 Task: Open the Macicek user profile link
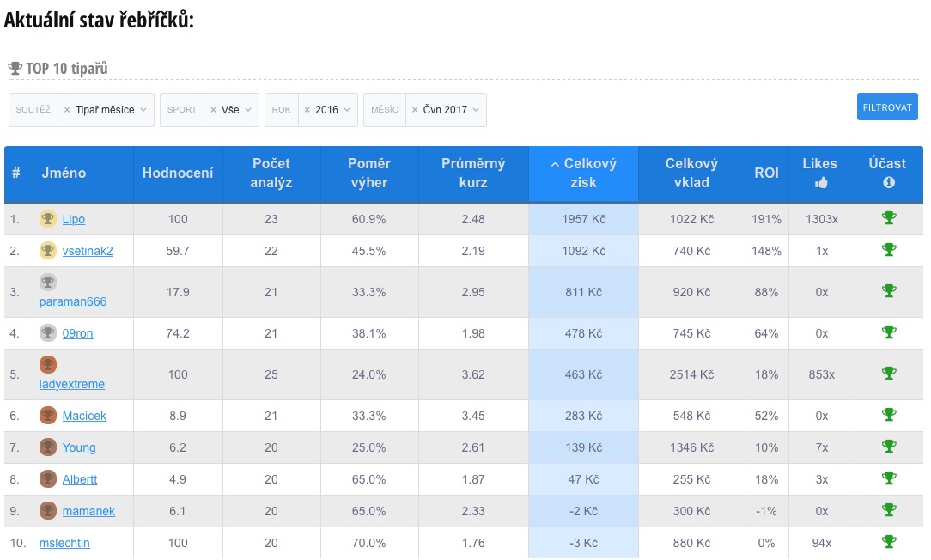[84, 416]
